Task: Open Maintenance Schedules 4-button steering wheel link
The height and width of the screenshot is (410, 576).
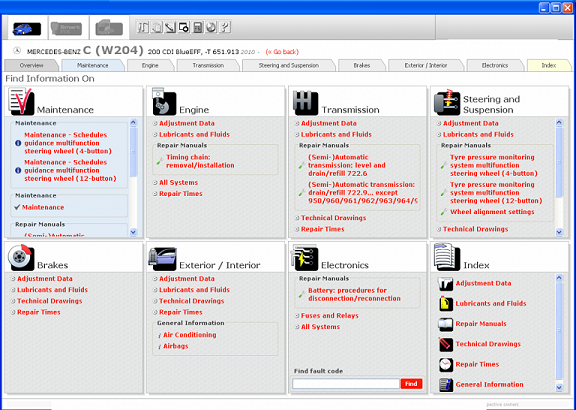Action: pos(68,143)
